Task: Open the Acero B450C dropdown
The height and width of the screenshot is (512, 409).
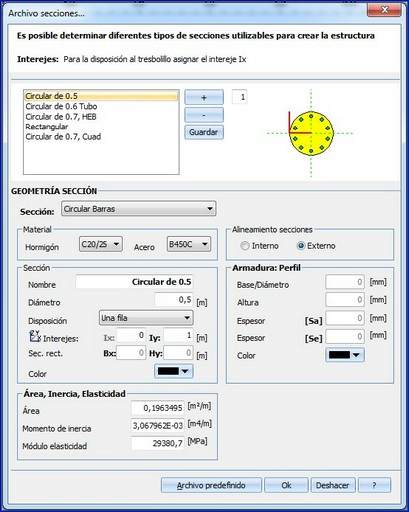Action: [189, 244]
